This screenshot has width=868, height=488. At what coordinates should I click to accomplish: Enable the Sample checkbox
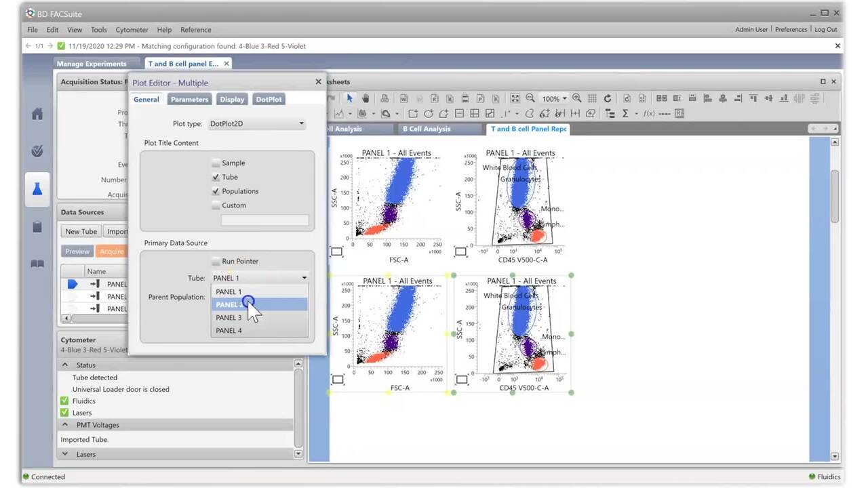pos(216,163)
